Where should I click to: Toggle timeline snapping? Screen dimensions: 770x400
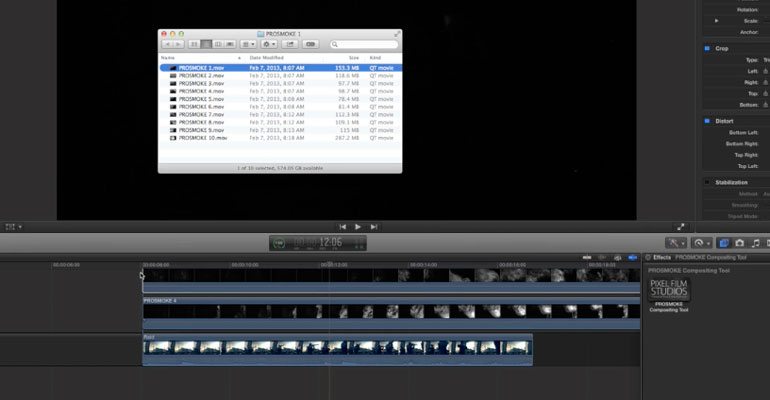coord(632,257)
